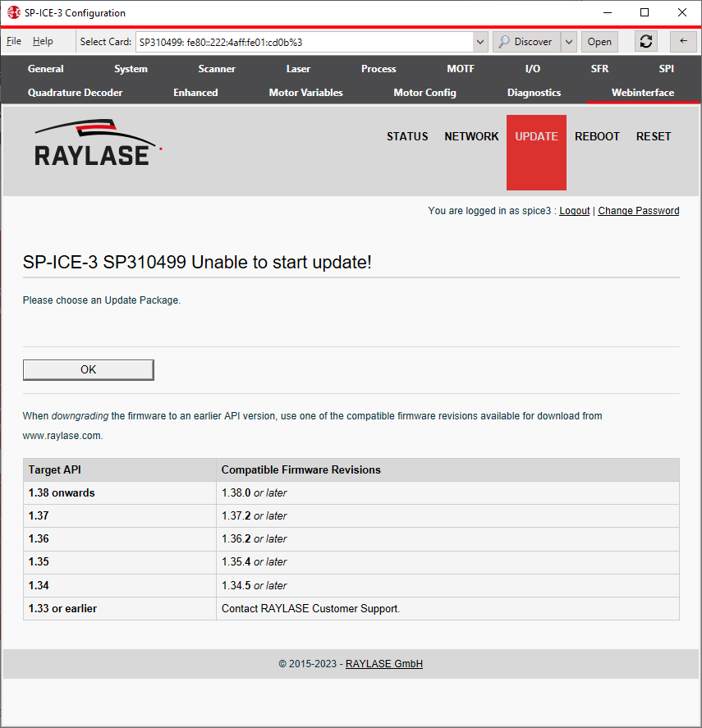The image size is (702, 728).
Task: Click 'Contact RAYLASE Customer Support.' cell
Action: click(x=447, y=609)
